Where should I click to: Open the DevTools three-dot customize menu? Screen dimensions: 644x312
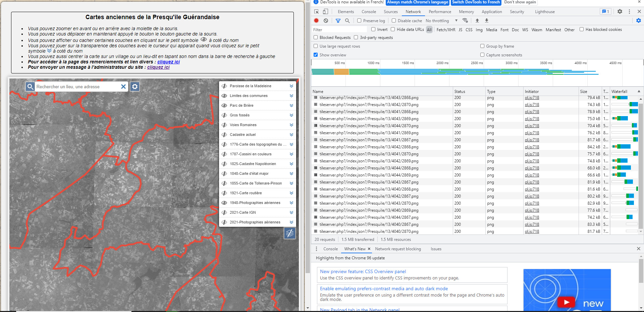[629, 11]
